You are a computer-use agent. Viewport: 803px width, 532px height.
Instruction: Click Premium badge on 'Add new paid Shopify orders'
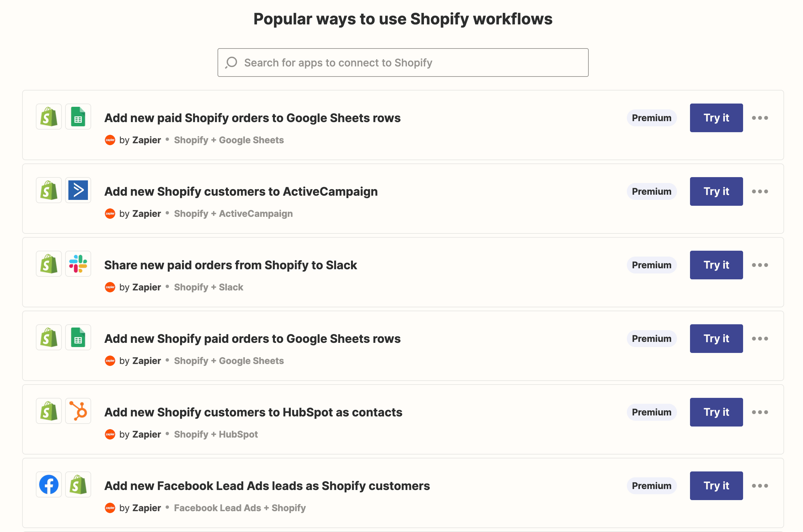pyautogui.click(x=651, y=118)
